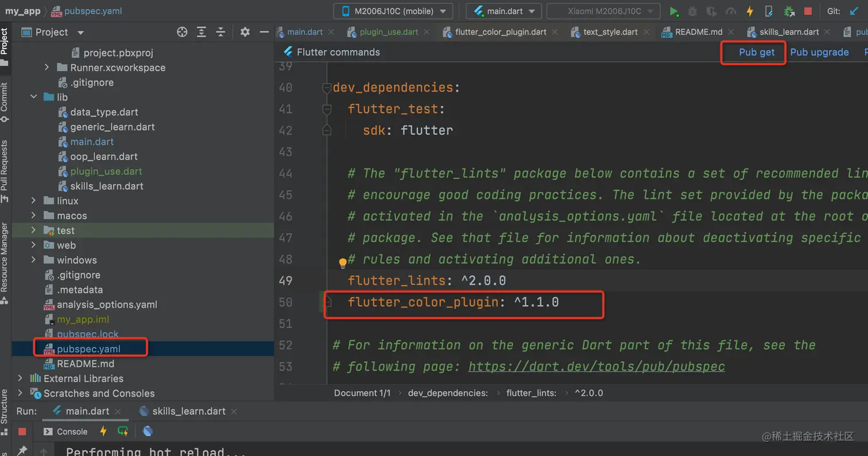Select pubspec.yaml in project tree
The height and width of the screenshot is (456, 868).
click(88, 349)
